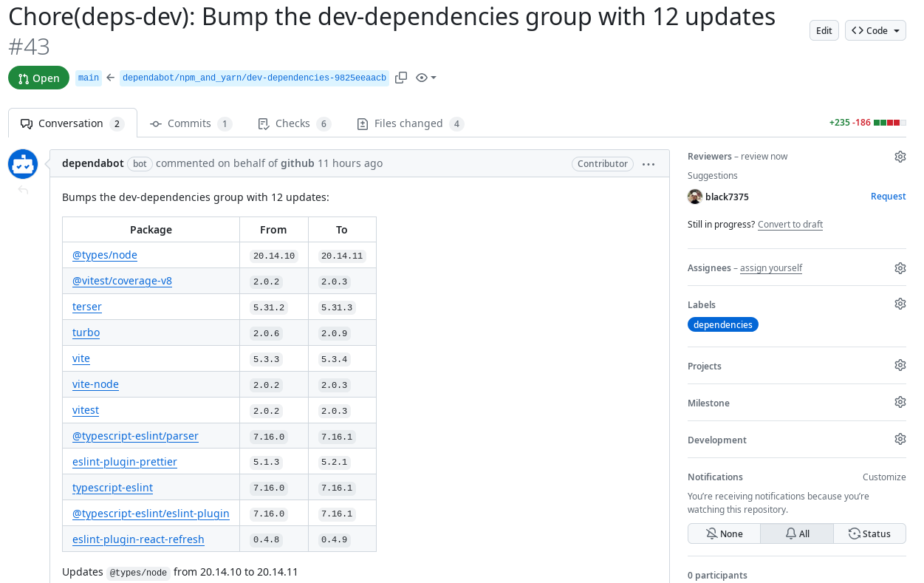The width and height of the screenshot is (924, 583).
Task: Click Customize notifications
Action: pyautogui.click(x=884, y=477)
